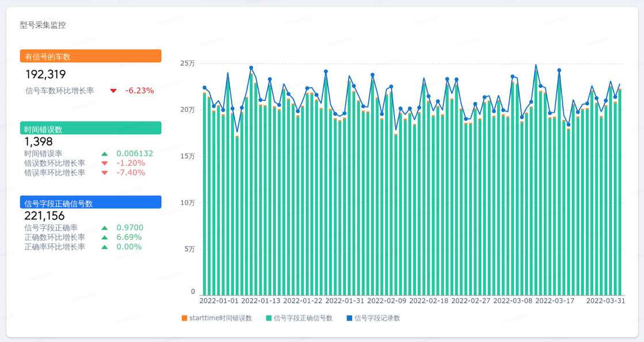Screen dimensions: 644x342
Task: Toggle the 信号字段记录数 legend entry
Action: pos(374,318)
